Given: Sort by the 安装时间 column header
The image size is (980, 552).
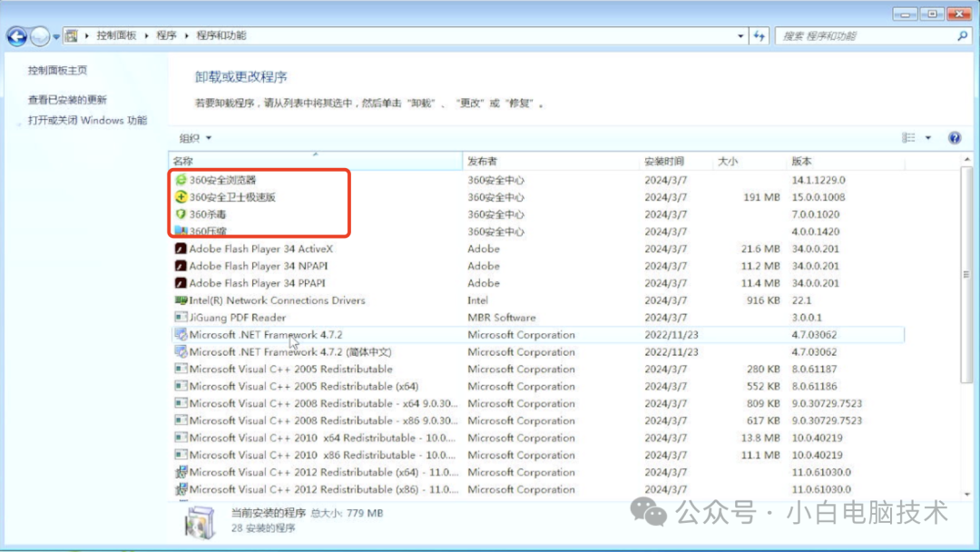Looking at the screenshot, I should 676,162.
